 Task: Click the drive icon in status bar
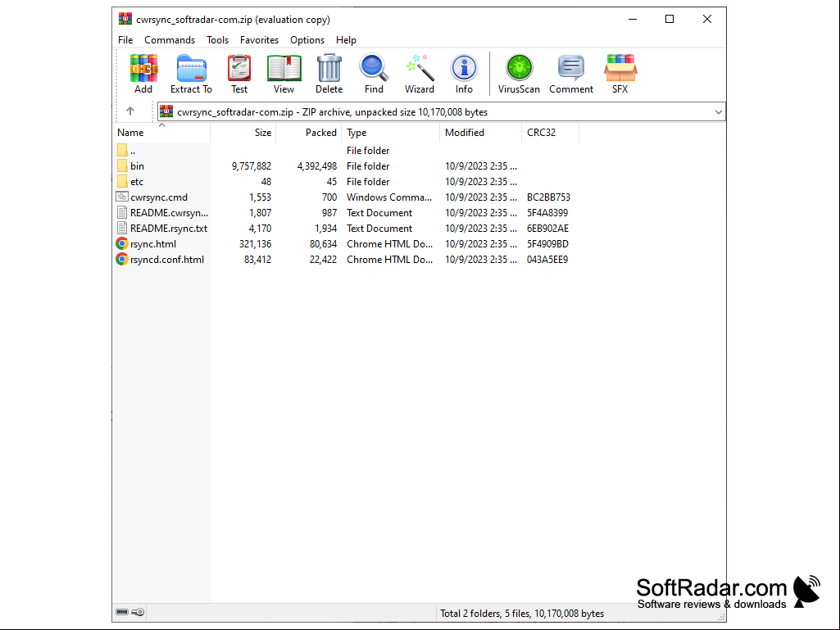[122, 612]
